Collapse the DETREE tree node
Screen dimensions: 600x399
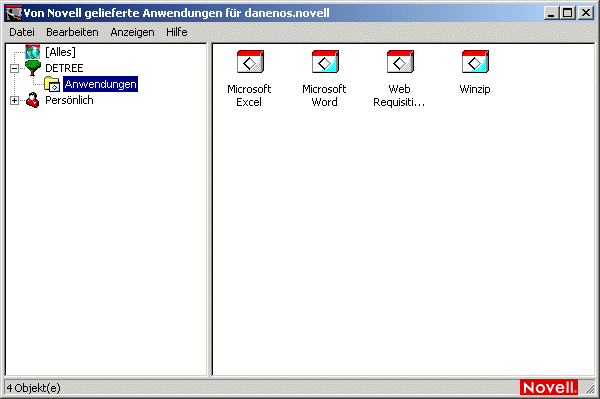click(x=14, y=68)
